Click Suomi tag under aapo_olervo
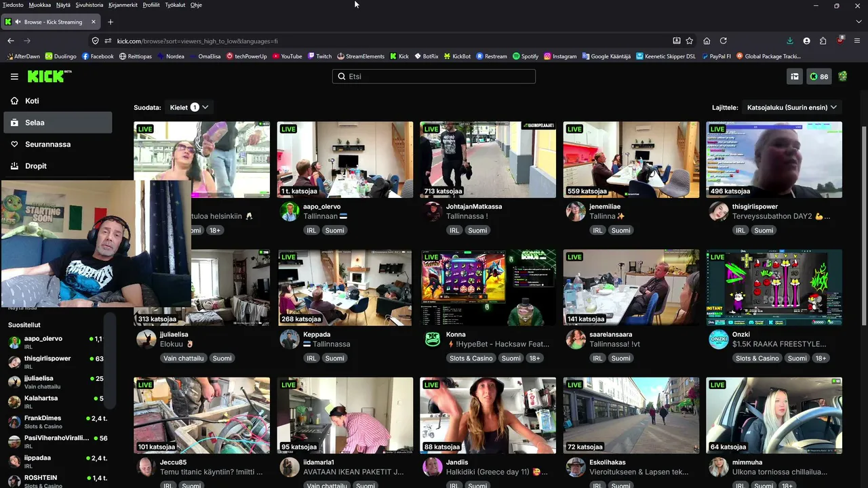Screen dimensions: 868x488 (x=334, y=230)
